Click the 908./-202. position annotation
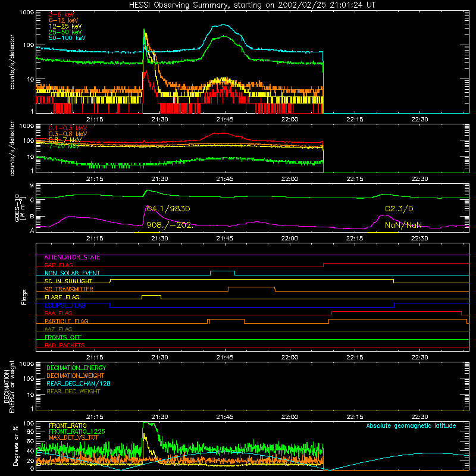 pos(170,225)
